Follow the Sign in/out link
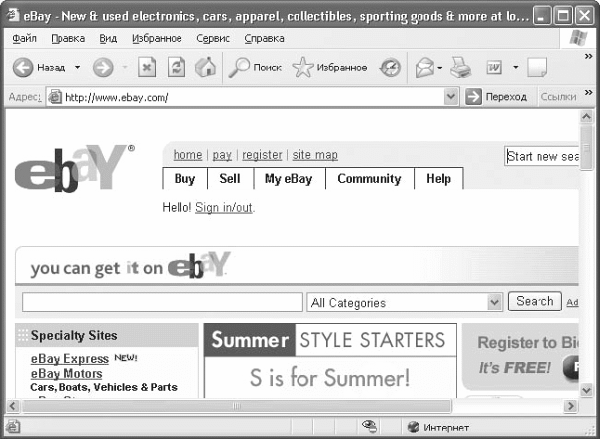600x439 pixels. tap(224, 207)
